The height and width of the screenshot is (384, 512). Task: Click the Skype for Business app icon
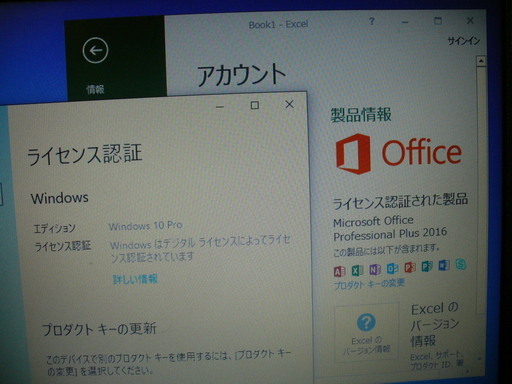461,264
